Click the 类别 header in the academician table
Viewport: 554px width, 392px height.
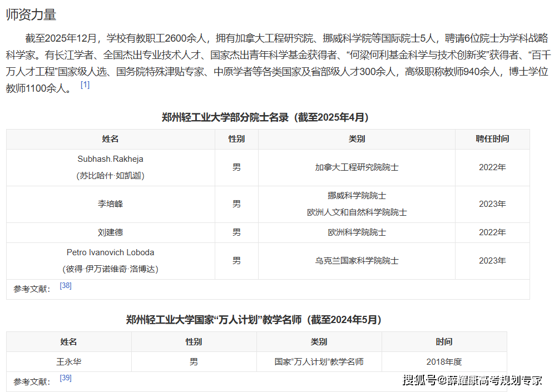(357, 139)
